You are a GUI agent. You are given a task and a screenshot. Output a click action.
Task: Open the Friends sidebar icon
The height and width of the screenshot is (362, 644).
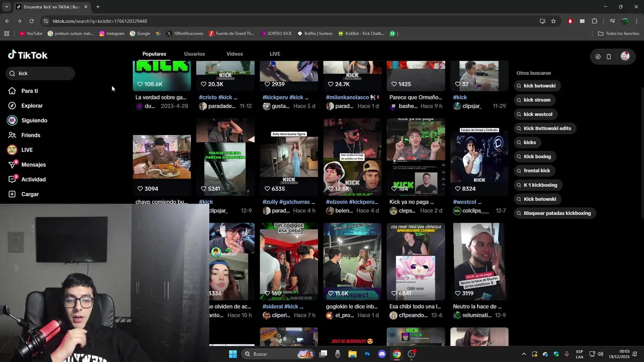coord(12,135)
